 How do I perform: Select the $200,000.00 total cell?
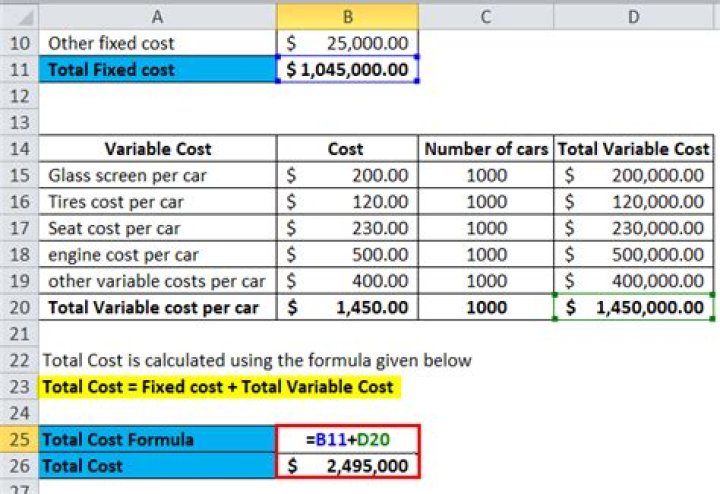634,175
